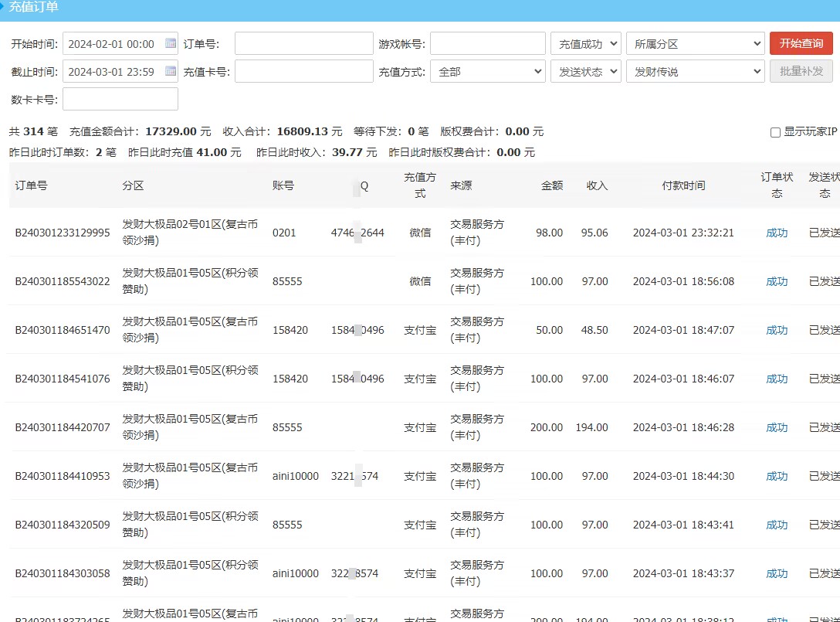
Task: Focus the 充值卡号 input field
Action: tap(303, 71)
